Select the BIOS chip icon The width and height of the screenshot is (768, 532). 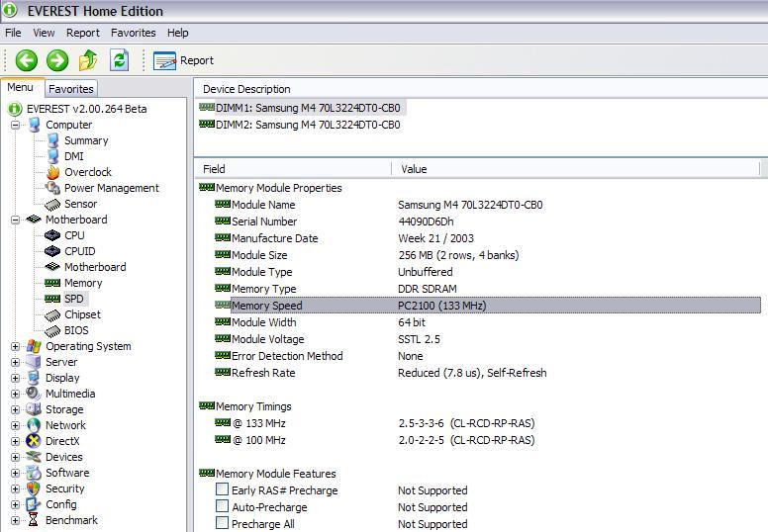(52, 331)
